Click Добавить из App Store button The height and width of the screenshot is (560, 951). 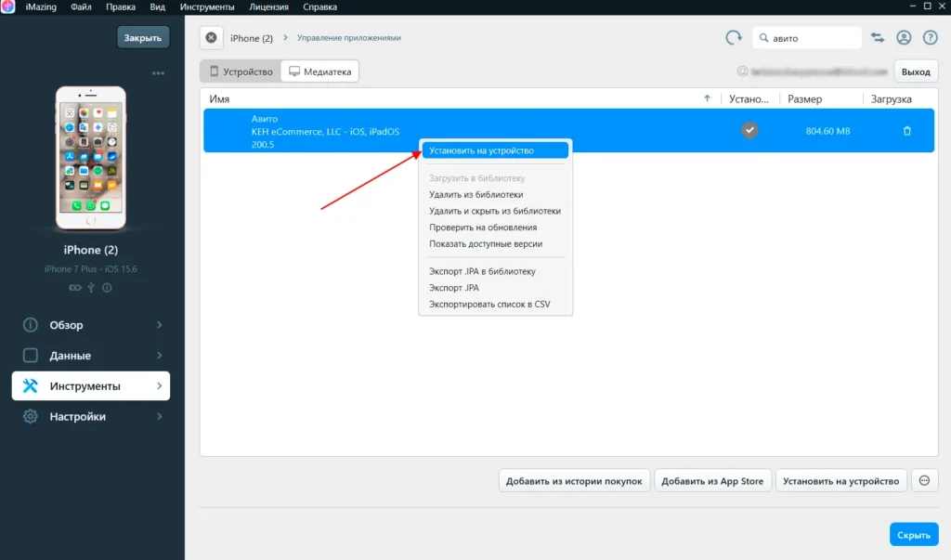tap(712, 480)
